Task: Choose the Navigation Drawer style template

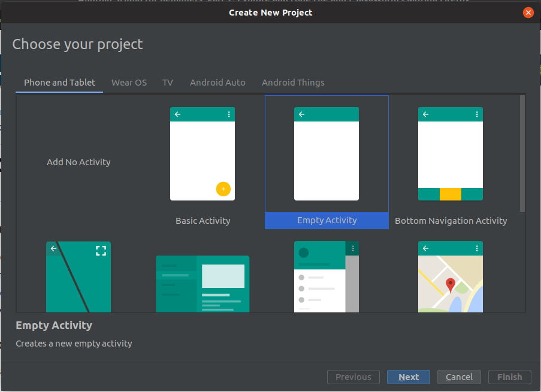Action: (327, 277)
